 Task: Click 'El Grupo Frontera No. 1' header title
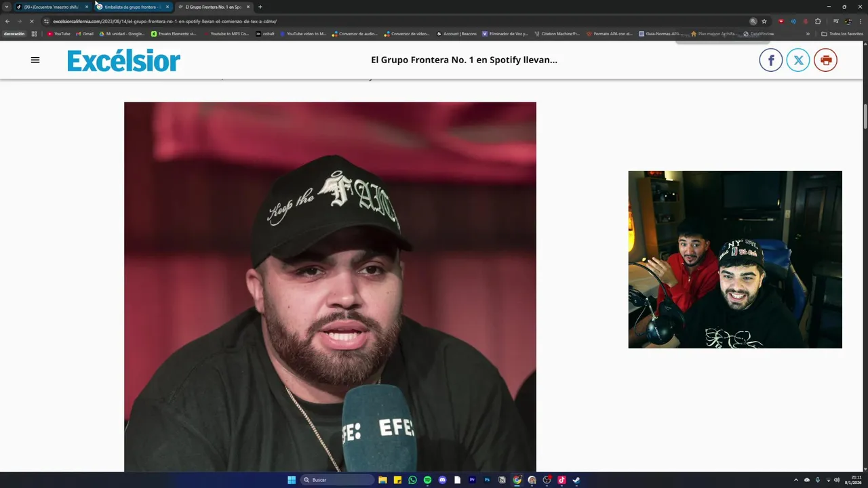click(x=464, y=60)
